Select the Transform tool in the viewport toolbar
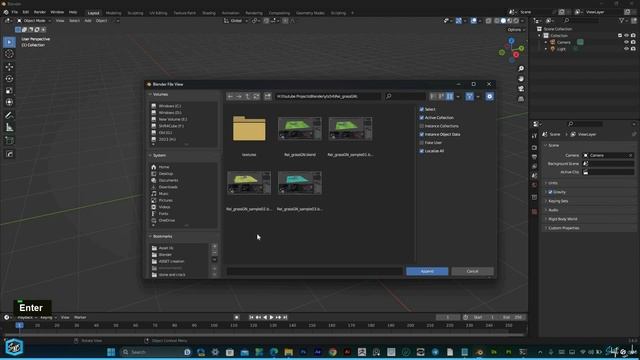 click(9, 102)
